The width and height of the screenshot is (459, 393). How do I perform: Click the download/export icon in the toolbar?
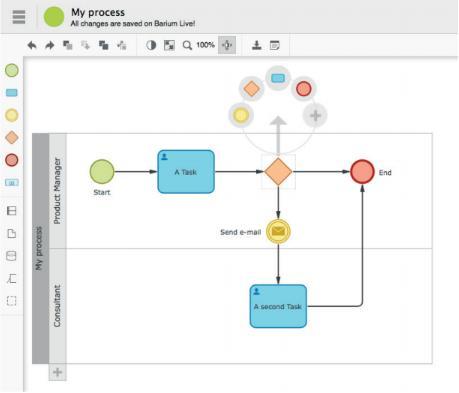click(256, 45)
